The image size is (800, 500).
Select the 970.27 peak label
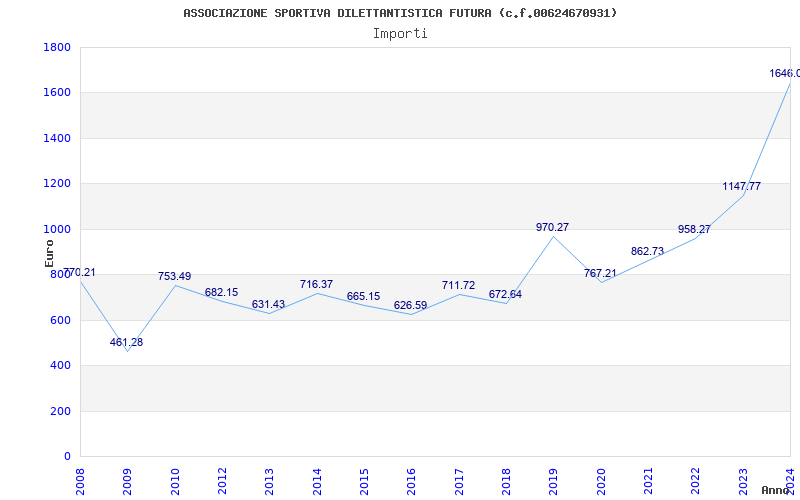[553, 227]
